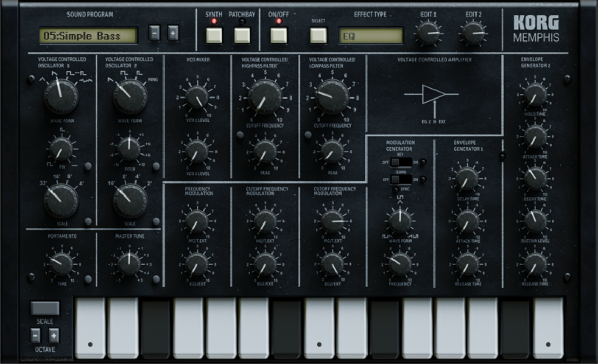
Task: Click the EG2/EXT knob below the highpass filter
Action: click(x=265, y=264)
